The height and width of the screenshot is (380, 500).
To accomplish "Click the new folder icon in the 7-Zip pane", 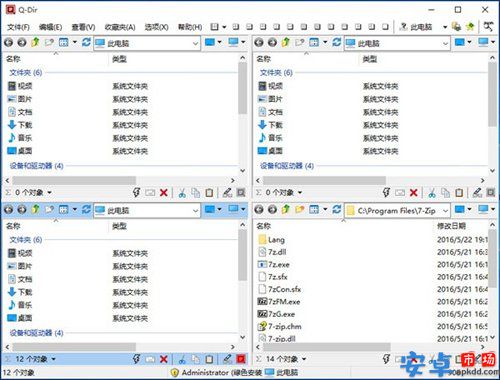I will tap(300, 209).
